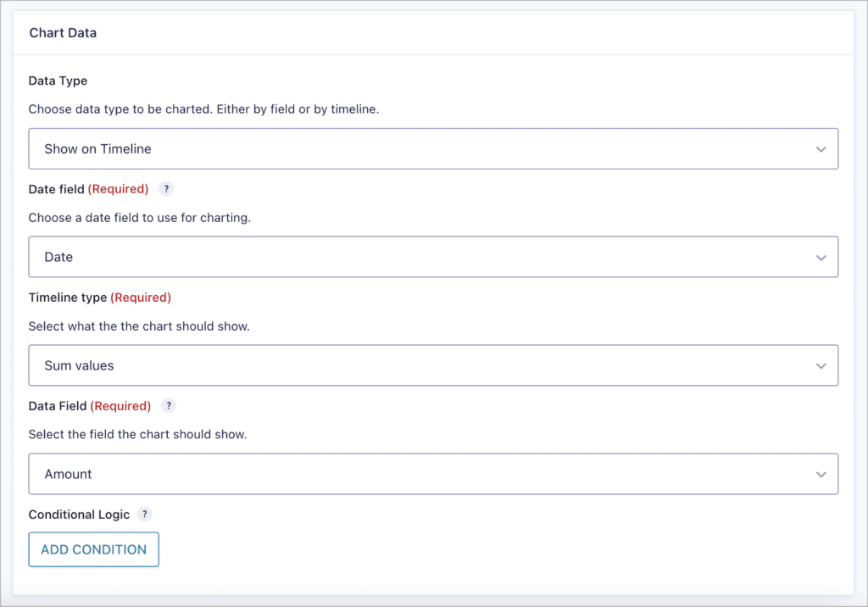Click the 'Choose data type to be charted' description
868x607 pixels.
point(203,109)
